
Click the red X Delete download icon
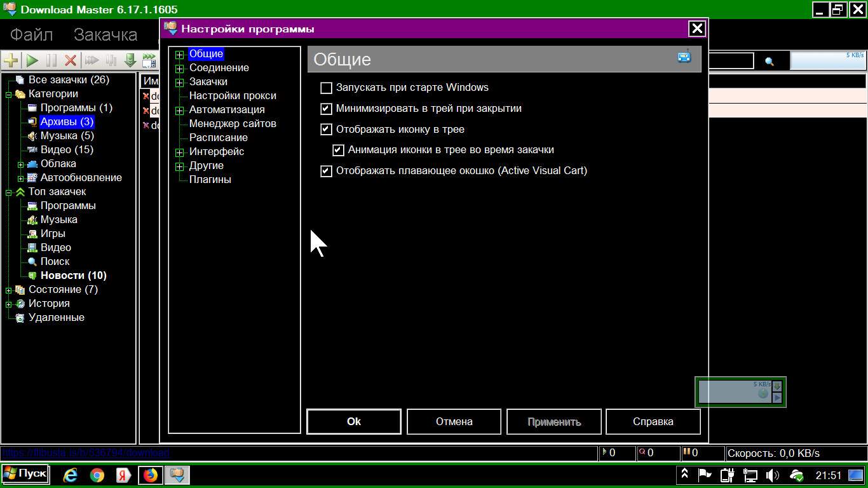[x=71, y=60]
